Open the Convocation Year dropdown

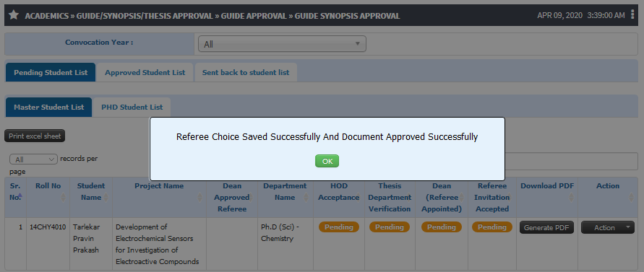point(282,44)
